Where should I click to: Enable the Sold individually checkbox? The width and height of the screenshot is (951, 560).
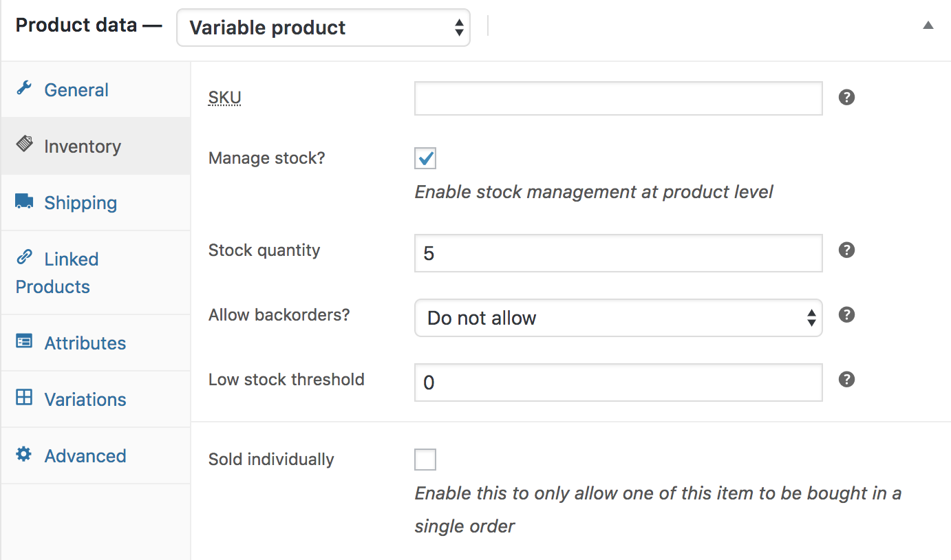click(425, 460)
